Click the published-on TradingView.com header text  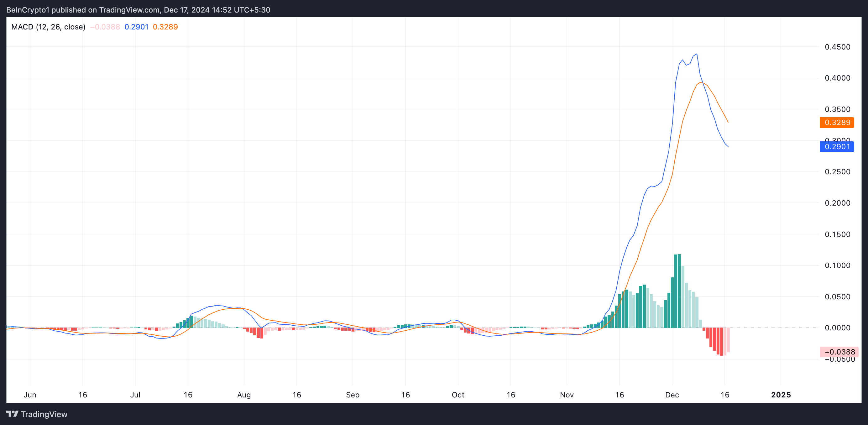coord(138,10)
